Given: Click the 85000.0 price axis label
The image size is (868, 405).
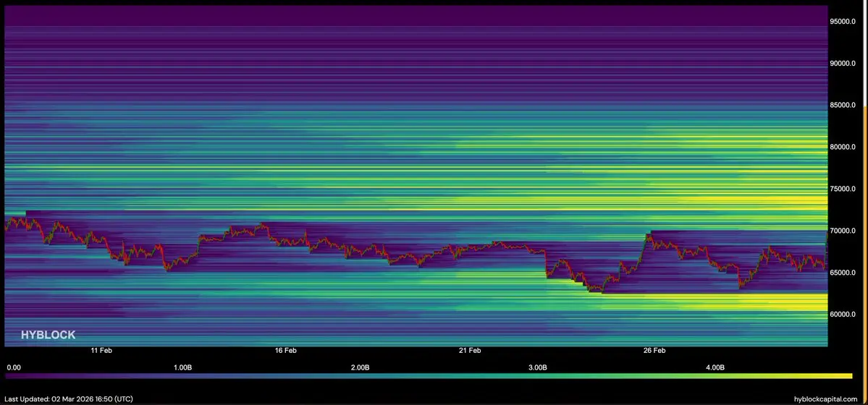Looking at the screenshot, I should coord(842,105).
